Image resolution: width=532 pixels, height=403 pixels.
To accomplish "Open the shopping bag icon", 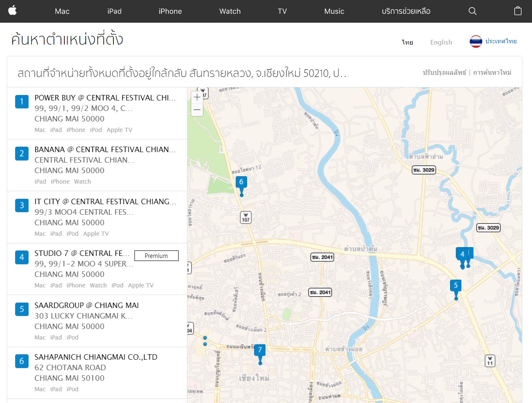I will 518,11.
